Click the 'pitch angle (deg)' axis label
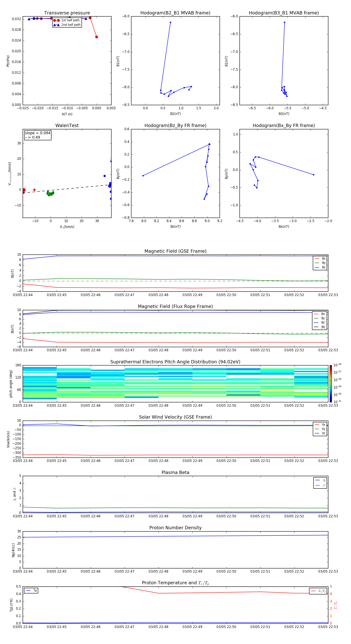The height and width of the screenshot is (644, 351). click(11, 384)
